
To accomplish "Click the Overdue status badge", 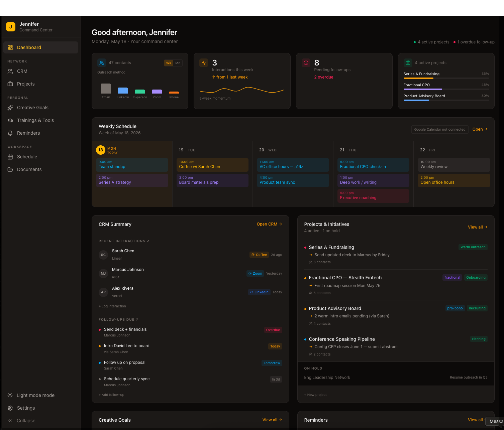I will click(x=273, y=330).
